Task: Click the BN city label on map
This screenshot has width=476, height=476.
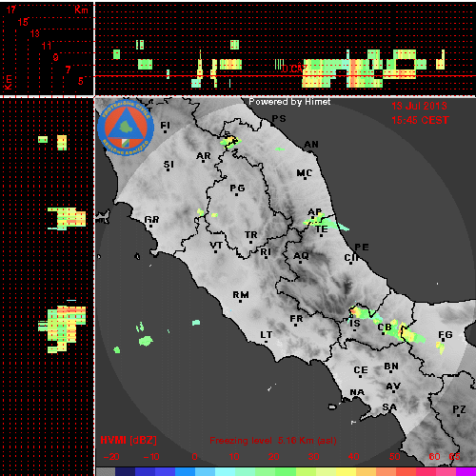Action: [x=391, y=367]
